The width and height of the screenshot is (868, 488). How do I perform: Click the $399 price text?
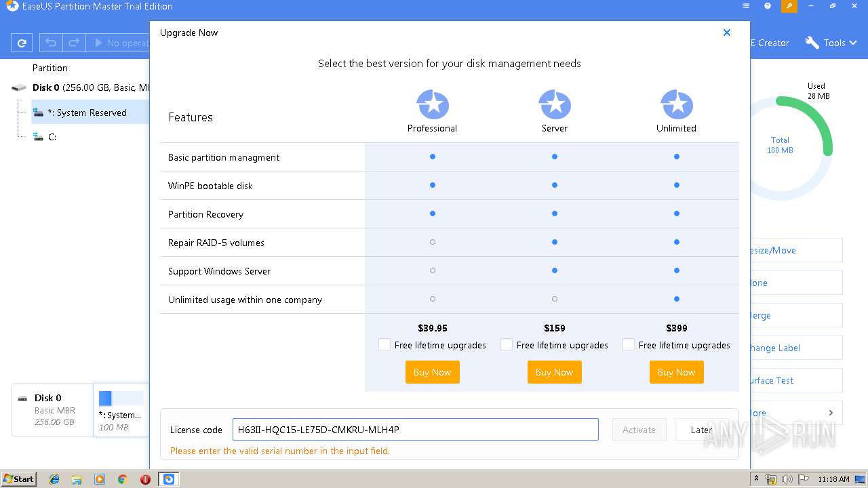point(677,328)
